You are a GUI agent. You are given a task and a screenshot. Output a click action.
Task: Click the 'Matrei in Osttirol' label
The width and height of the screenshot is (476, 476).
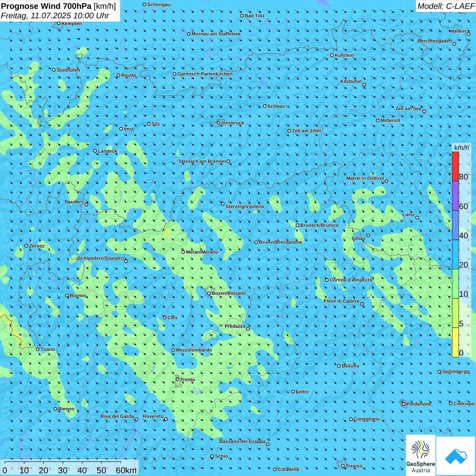pyautogui.click(x=365, y=178)
